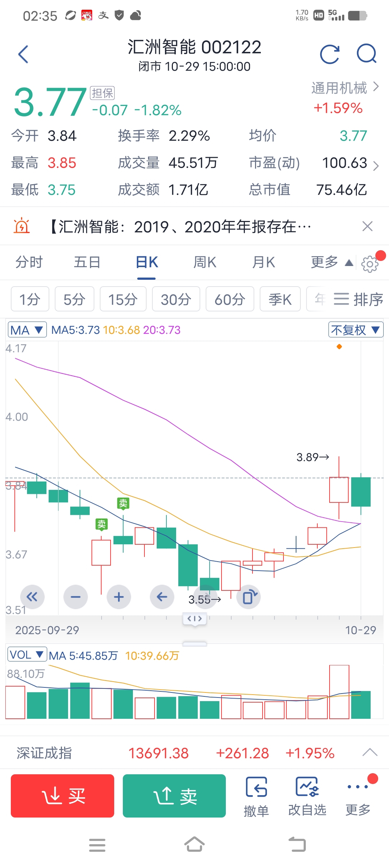Zoom in chart with plus button
389x868 pixels.
coord(119,597)
